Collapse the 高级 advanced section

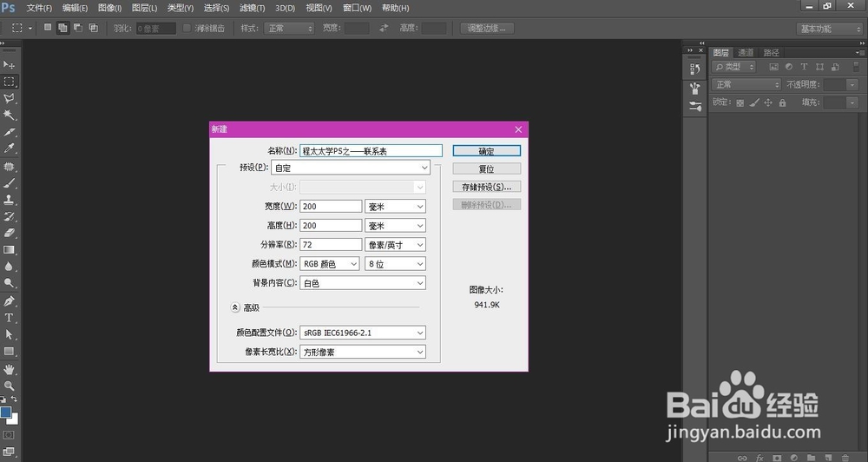[235, 307]
